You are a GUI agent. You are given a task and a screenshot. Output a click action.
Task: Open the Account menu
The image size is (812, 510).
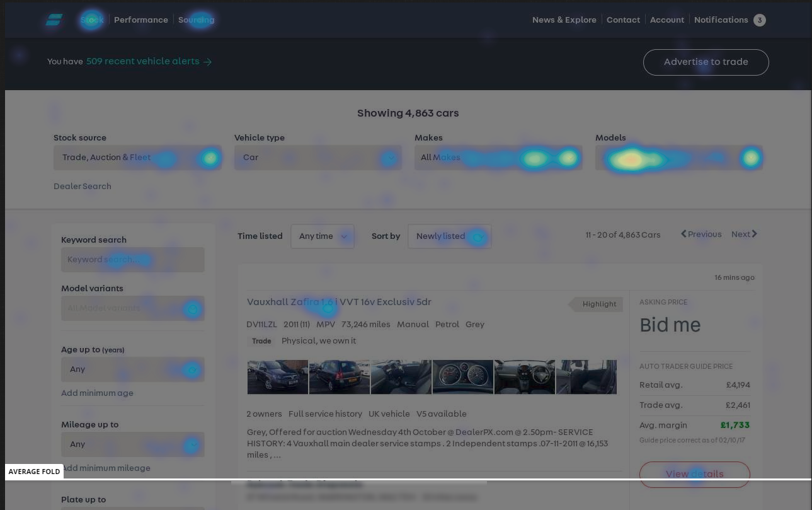(x=666, y=20)
